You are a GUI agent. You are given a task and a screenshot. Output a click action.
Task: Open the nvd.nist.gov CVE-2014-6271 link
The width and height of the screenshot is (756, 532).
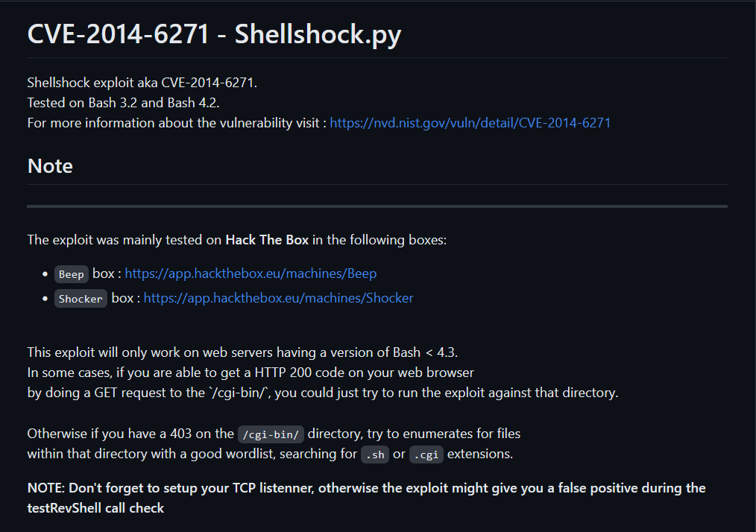pyautogui.click(x=470, y=123)
